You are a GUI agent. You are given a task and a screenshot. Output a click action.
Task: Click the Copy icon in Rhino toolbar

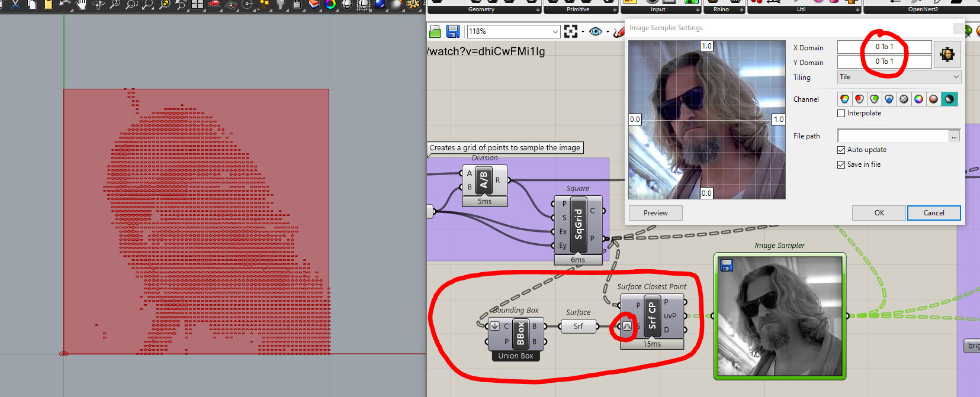point(31,4)
